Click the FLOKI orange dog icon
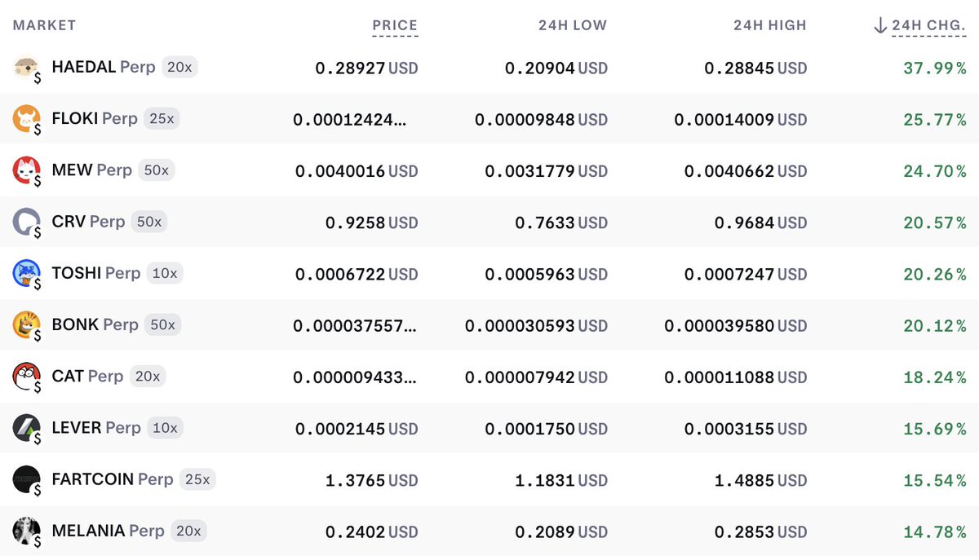979x560 pixels. [x=27, y=120]
